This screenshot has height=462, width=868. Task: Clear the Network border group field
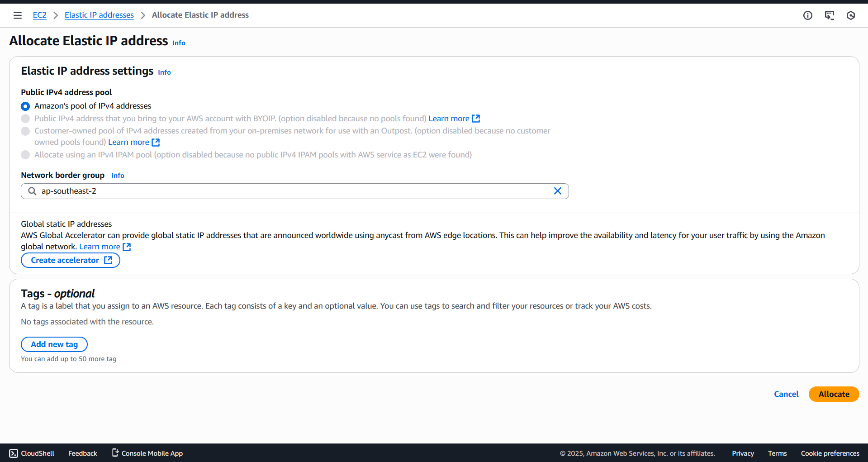pos(557,191)
